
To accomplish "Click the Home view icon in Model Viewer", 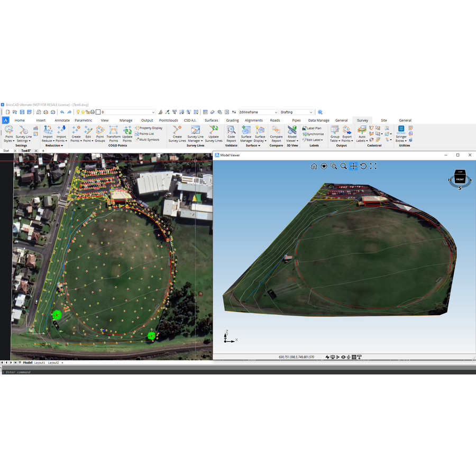I will tap(314, 166).
